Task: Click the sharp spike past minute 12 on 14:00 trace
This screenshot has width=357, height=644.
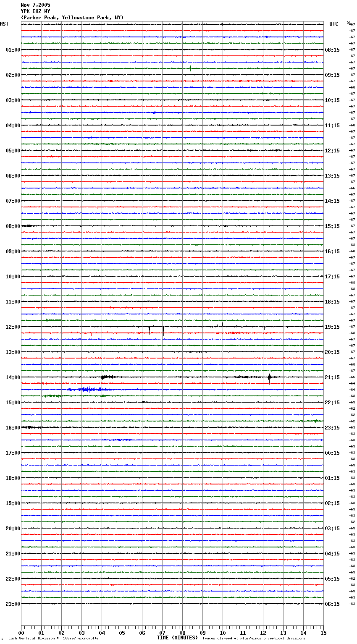Action: [269, 378]
